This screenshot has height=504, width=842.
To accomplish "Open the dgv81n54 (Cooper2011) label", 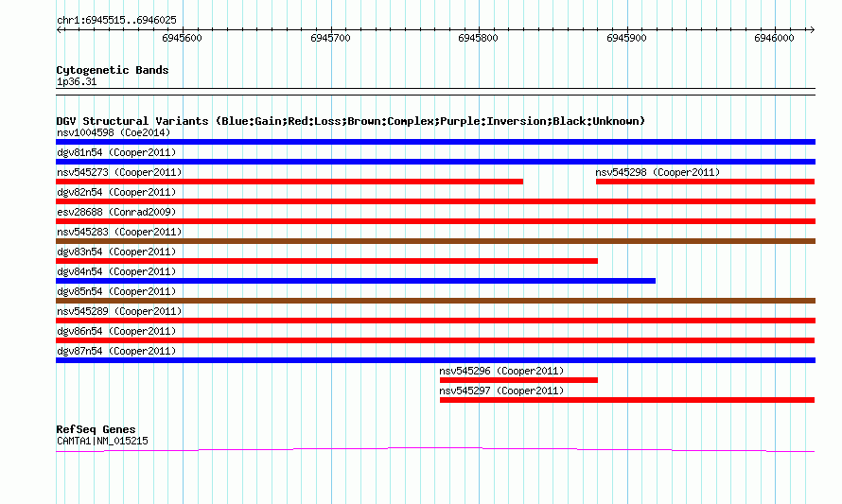I will [116, 152].
